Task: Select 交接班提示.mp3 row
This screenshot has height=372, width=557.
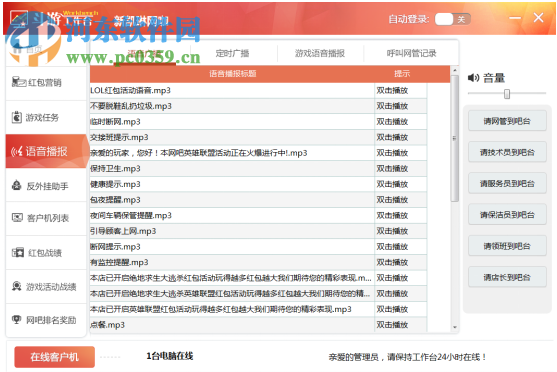Action: 258,138
